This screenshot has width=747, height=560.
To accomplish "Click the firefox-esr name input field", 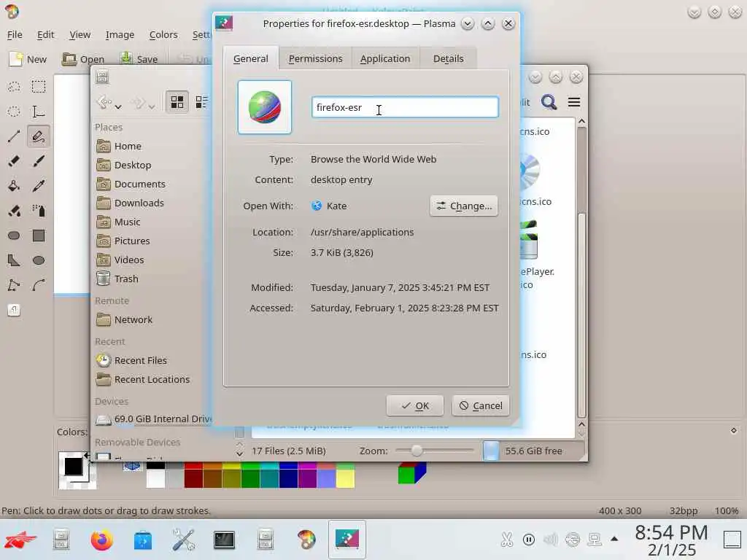I will (405, 107).
